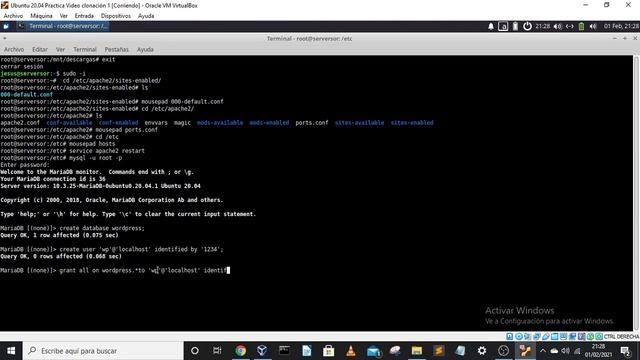Click the conf-available directory name
This screenshot has height=360, width=640.
coord(69,122)
